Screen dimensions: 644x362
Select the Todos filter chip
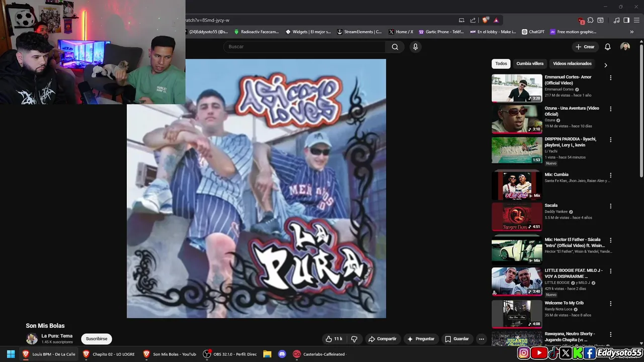click(x=501, y=64)
